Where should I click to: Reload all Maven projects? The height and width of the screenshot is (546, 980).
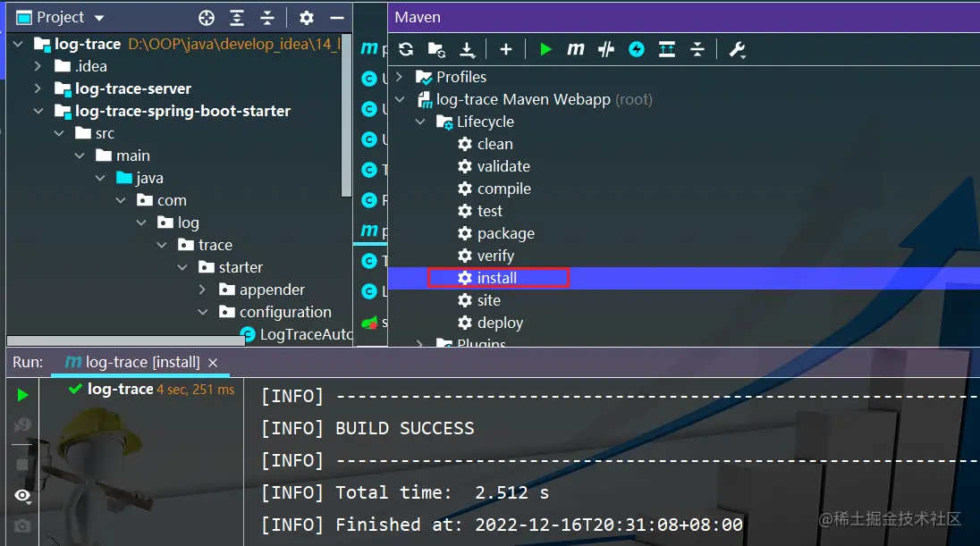point(406,49)
